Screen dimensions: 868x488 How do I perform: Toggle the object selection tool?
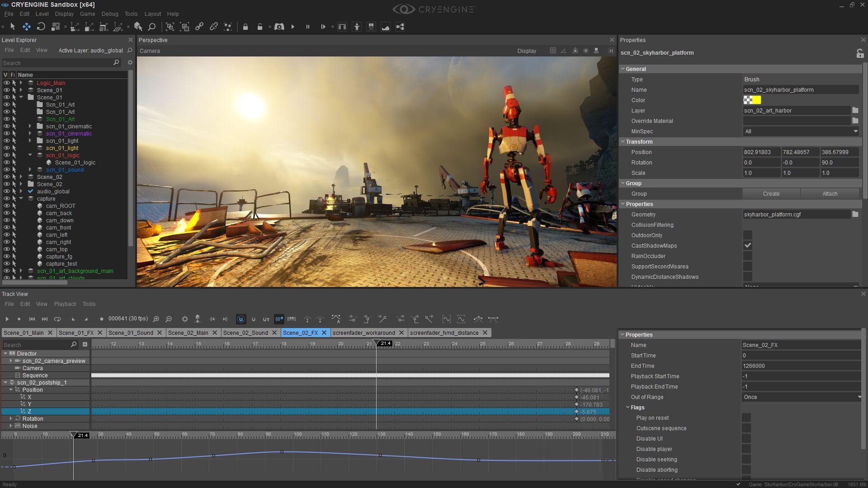10,26
